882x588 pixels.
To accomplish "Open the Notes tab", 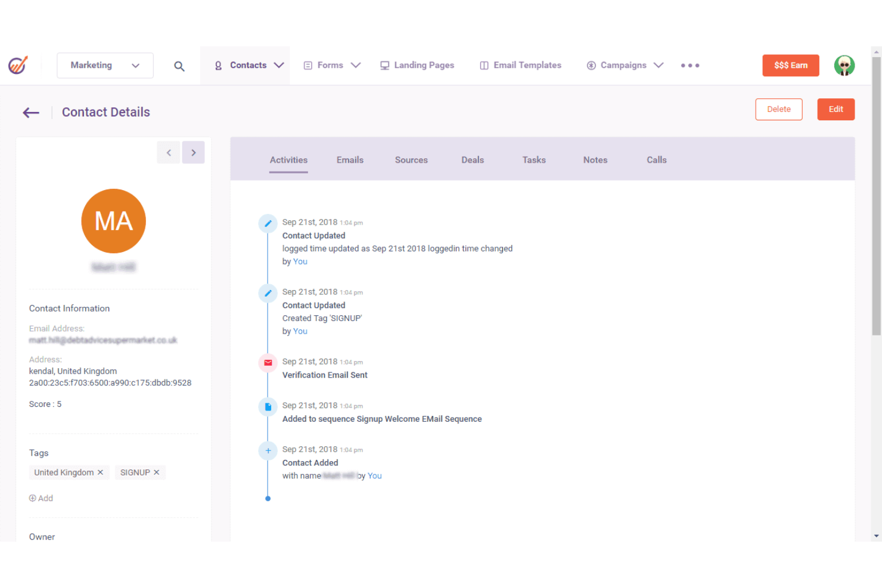I will click(595, 160).
